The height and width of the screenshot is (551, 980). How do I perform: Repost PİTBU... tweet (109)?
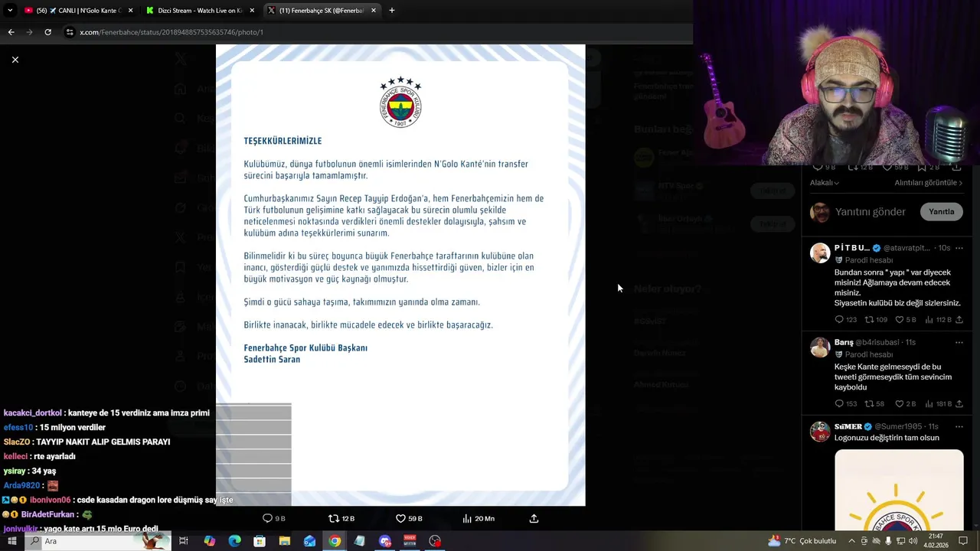point(876,320)
